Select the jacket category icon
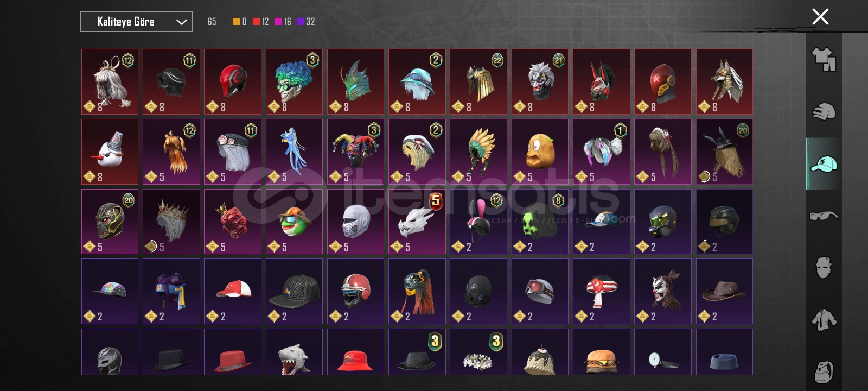Screen dimensions: 868x391 824,320
